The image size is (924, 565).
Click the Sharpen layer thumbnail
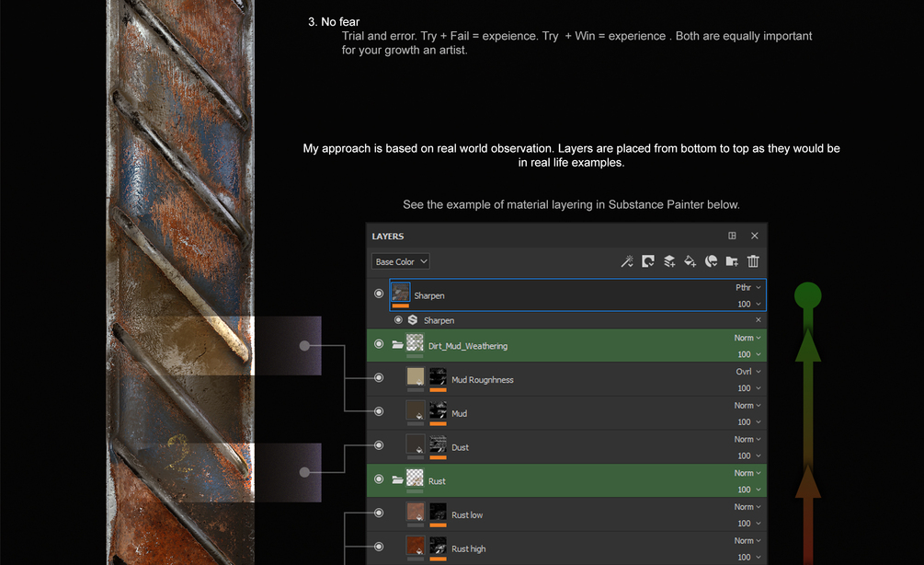coord(401,293)
